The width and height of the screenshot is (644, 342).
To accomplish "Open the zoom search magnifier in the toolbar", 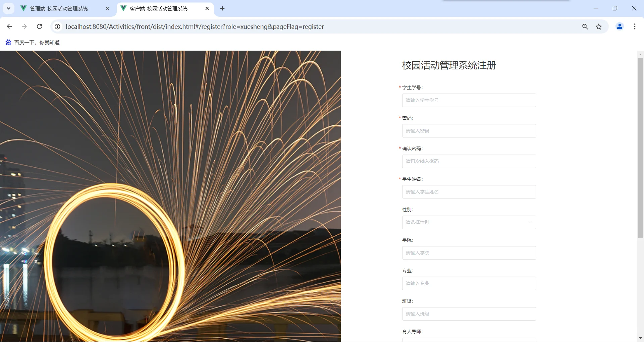I will 585,26.
